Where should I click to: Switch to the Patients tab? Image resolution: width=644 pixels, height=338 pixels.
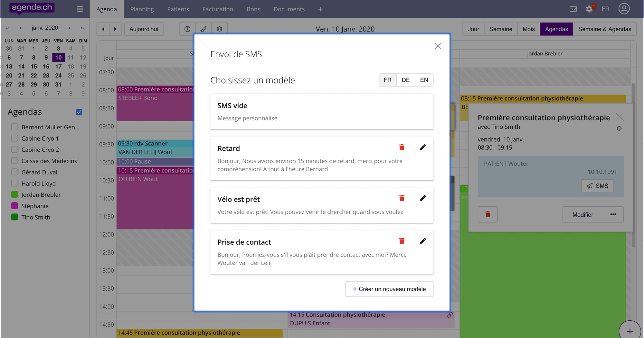178,9
